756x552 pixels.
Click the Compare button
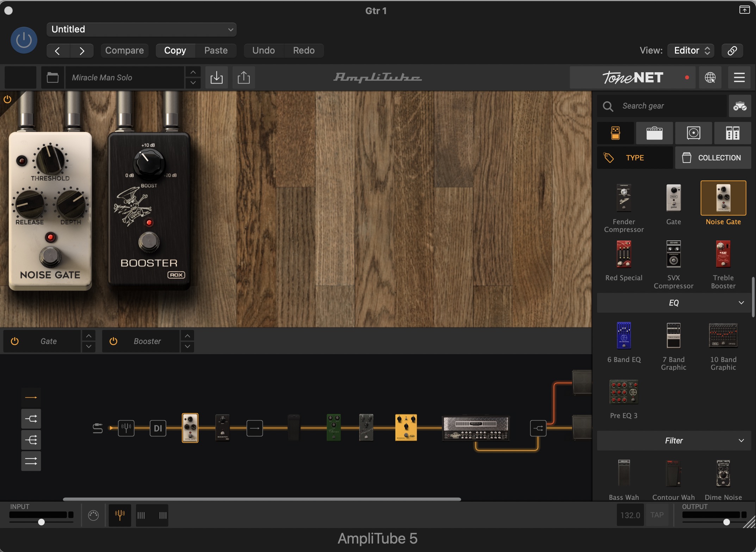[124, 50]
